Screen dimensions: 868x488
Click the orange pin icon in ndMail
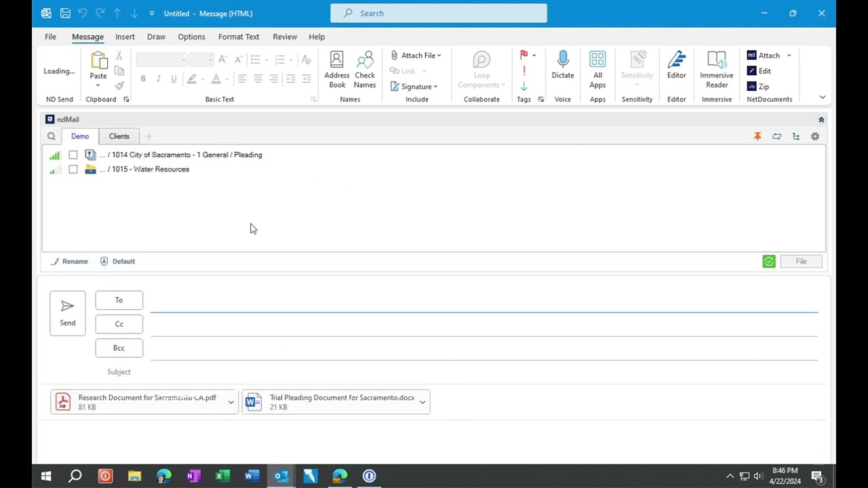pyautogui.click(x=757, y=136)
